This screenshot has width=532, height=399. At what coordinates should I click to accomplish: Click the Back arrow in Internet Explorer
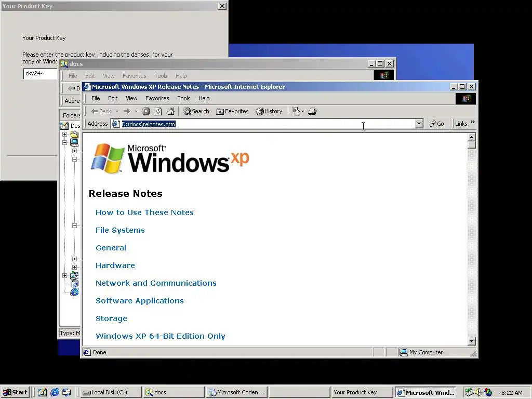[101, 111]
